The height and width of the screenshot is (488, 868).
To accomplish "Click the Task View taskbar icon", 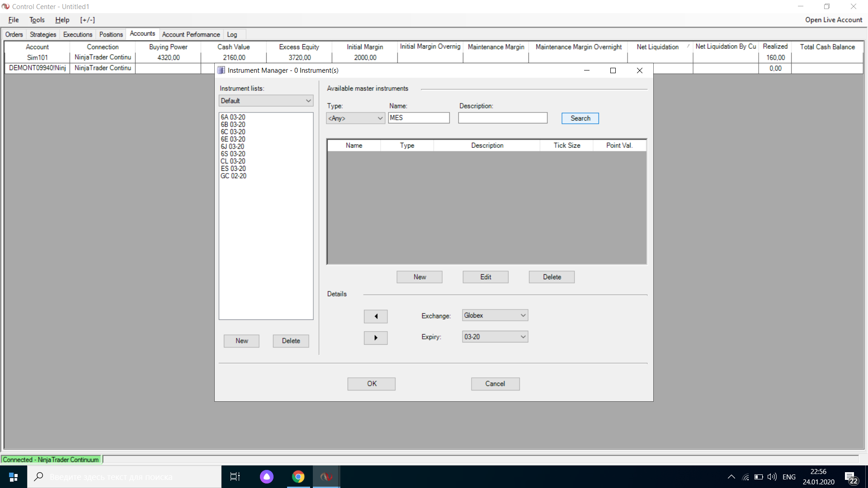I will click(x=235, y=477).
